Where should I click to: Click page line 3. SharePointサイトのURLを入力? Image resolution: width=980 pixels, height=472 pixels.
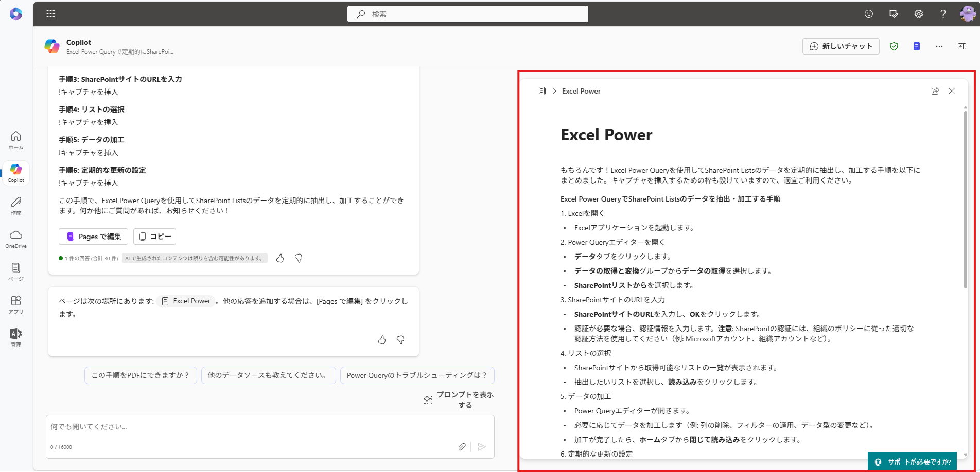612,300
